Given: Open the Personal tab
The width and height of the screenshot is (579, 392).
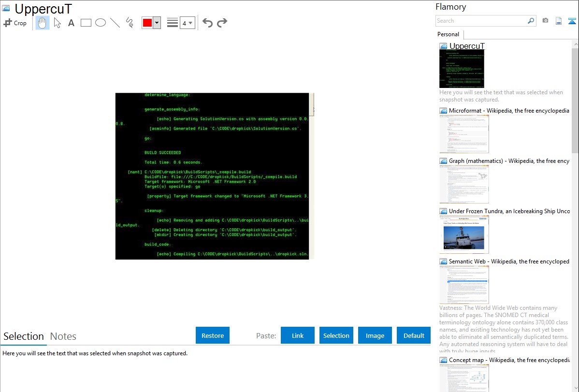Looking at the screenshot, I should [x=448, y=34].
